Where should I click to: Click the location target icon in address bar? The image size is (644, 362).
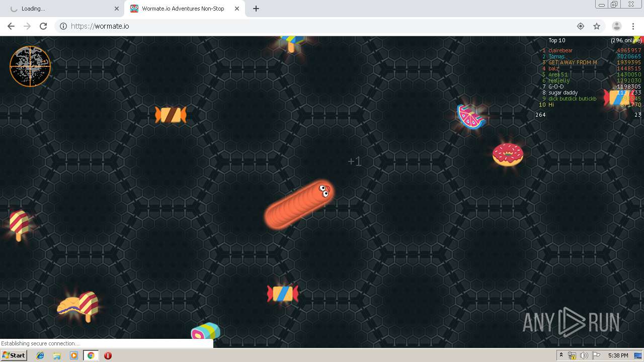coord(581,26)
